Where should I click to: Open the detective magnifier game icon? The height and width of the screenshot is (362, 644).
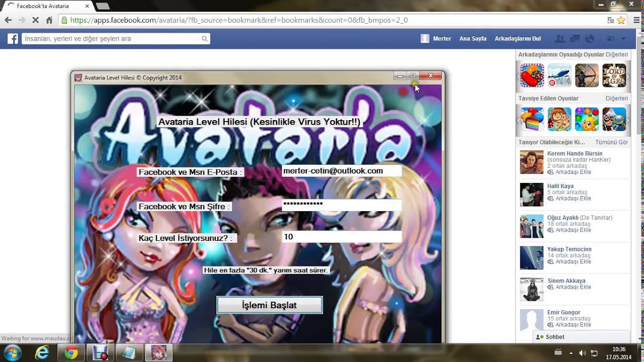614,119
